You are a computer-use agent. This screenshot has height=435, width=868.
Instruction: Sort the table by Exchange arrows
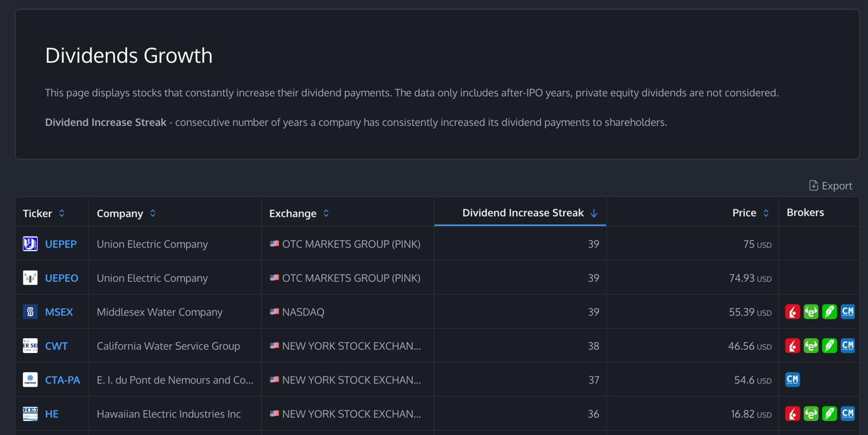[326, 213]
